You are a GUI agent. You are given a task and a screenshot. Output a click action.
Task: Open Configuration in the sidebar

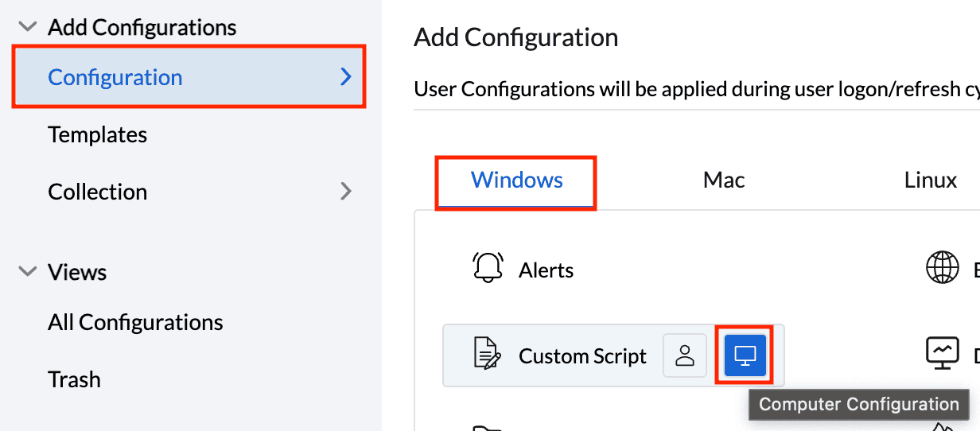(115, 77)
